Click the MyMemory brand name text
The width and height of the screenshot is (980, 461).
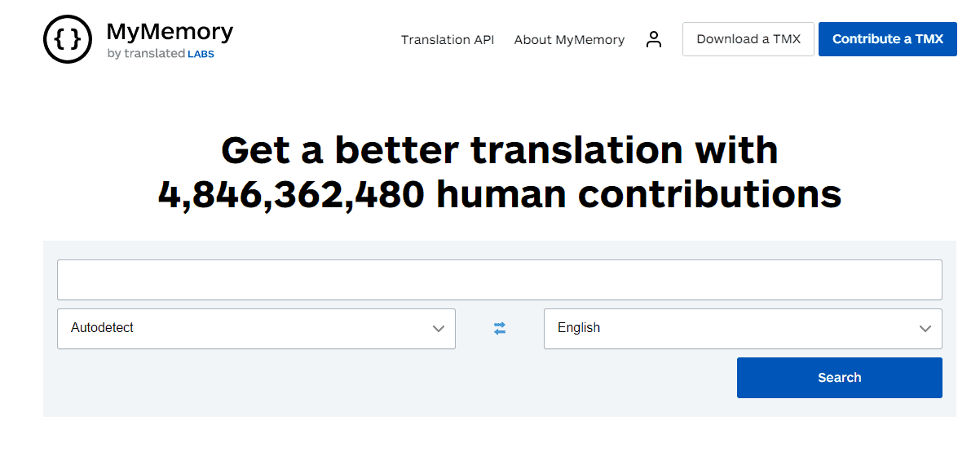click(x=170, y=32)
